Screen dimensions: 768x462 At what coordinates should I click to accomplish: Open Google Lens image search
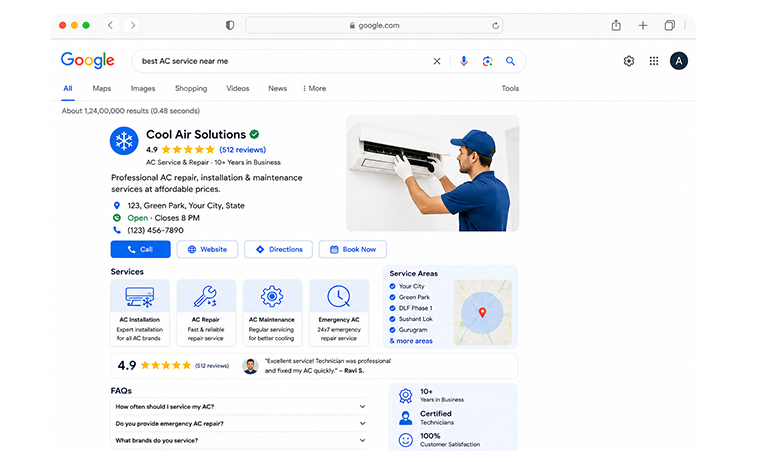[487, 61]
